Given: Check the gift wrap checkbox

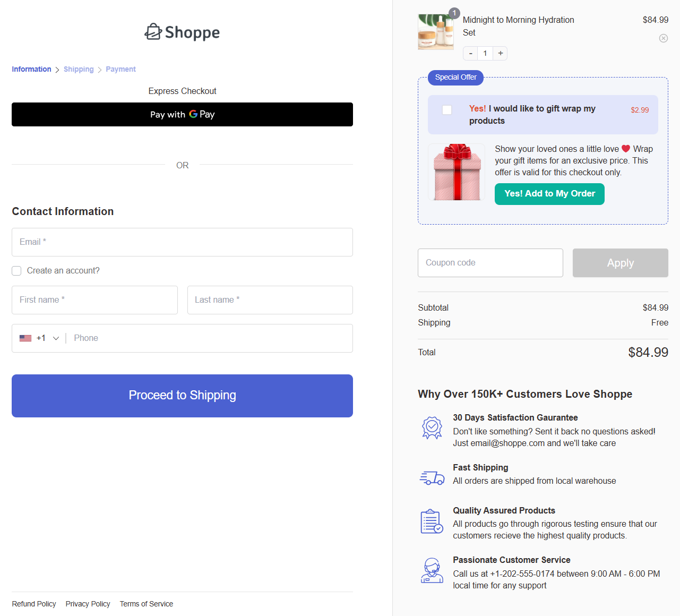Looking at the screenshot, I should click(447, 110).
